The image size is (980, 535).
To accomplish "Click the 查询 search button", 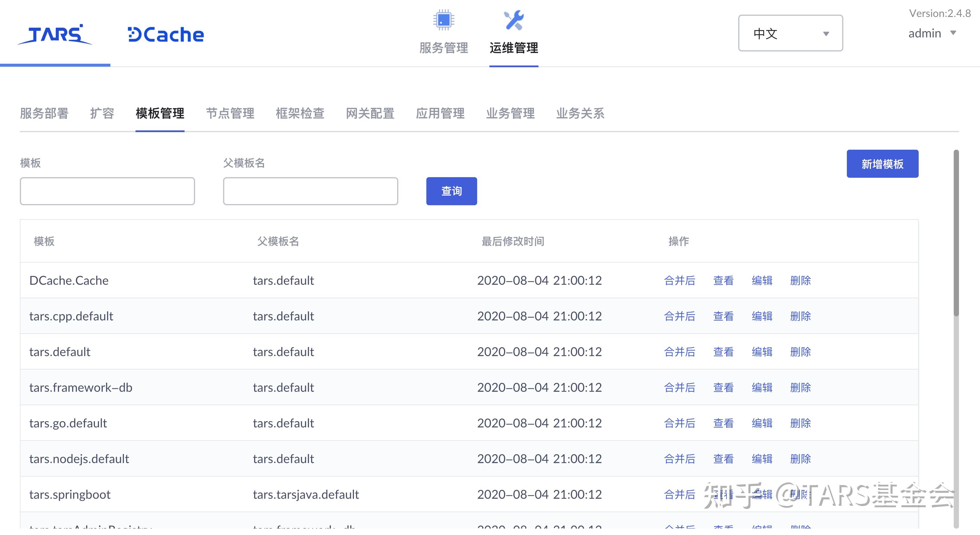I will [x=451, y=191].
